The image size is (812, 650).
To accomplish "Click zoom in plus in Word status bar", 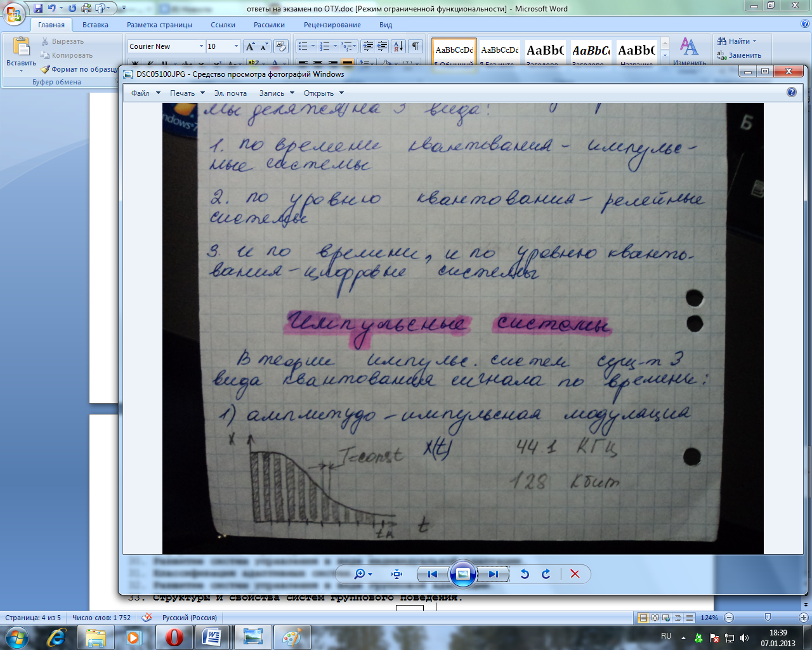I will [804, 618].
